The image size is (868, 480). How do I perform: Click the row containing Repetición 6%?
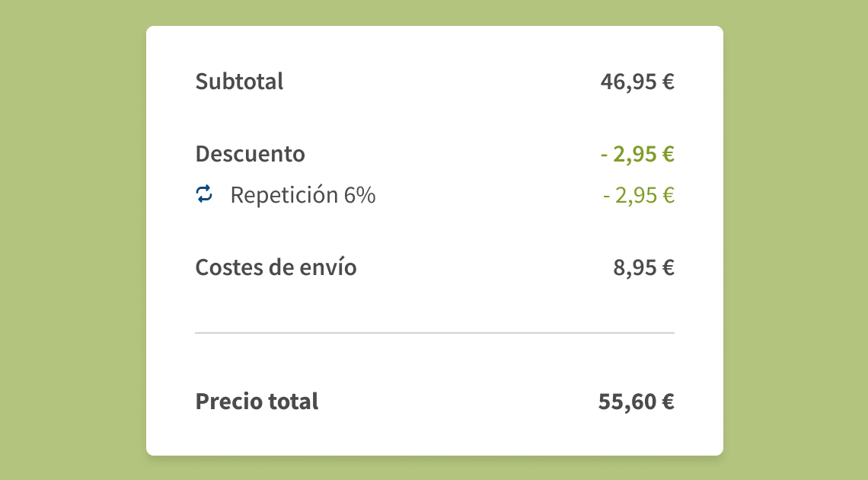pyautogui.click(x=434, y=194)
